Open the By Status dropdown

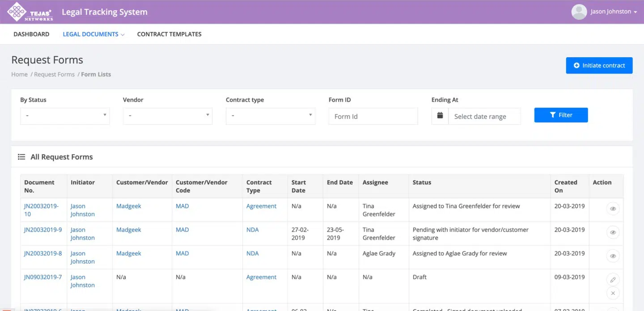pos(65,116)
